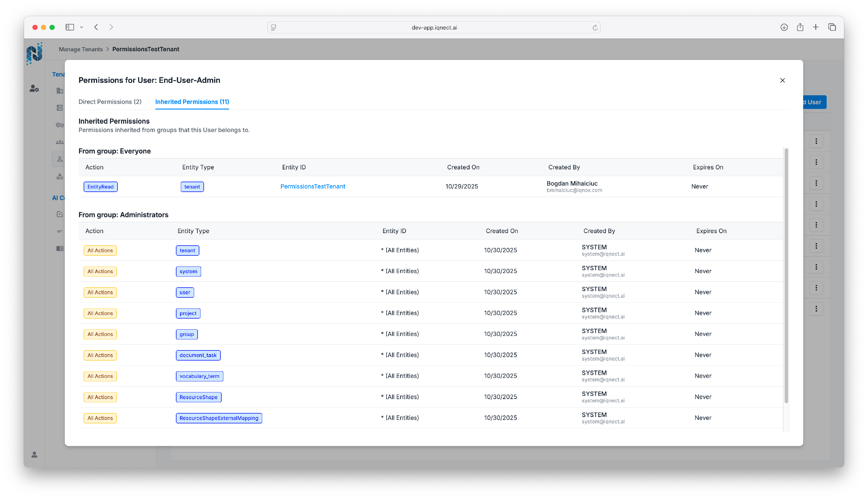
Task: Close the permissions dialog with X
Action: pos(782,80)
